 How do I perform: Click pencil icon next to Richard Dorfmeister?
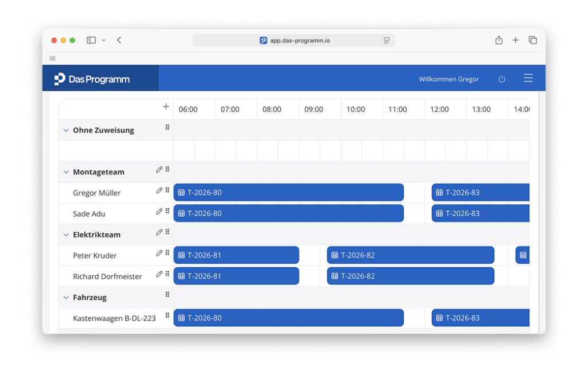point(159,274)
